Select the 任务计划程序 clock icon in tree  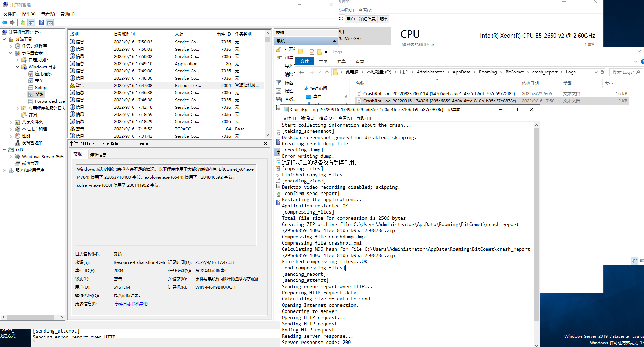point(18,46)
